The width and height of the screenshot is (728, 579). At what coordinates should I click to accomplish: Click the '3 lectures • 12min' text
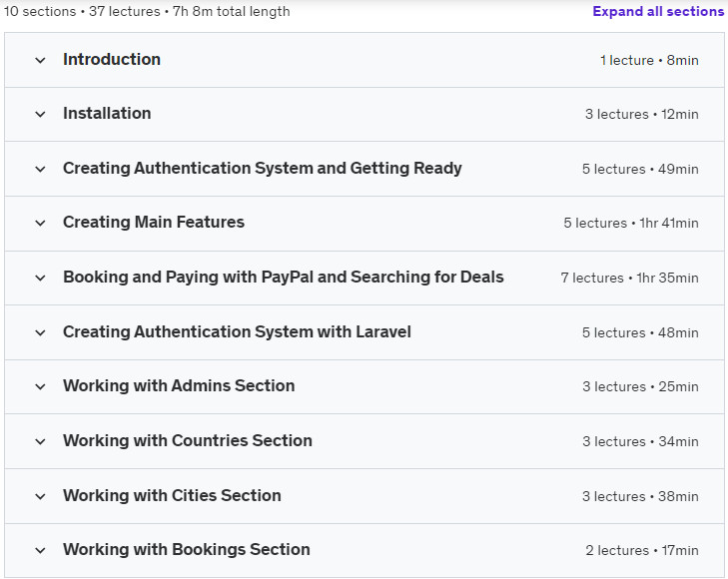coord(642,114)
